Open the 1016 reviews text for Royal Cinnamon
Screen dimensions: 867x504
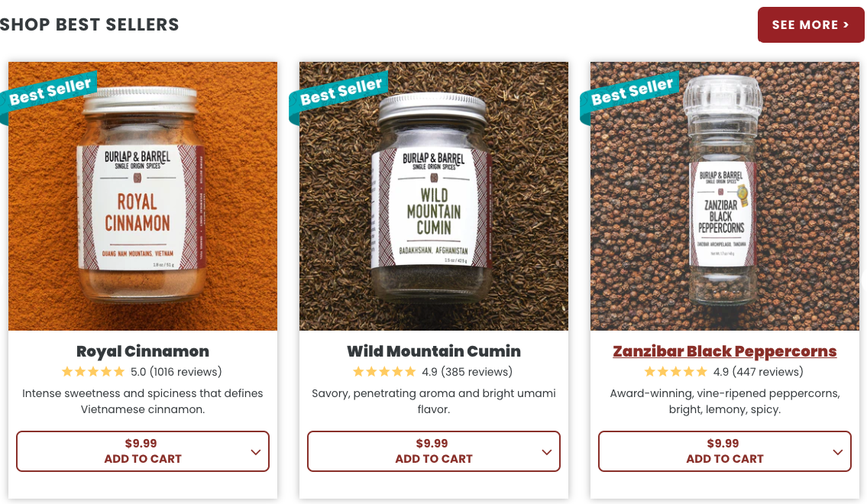click(186, 372)
